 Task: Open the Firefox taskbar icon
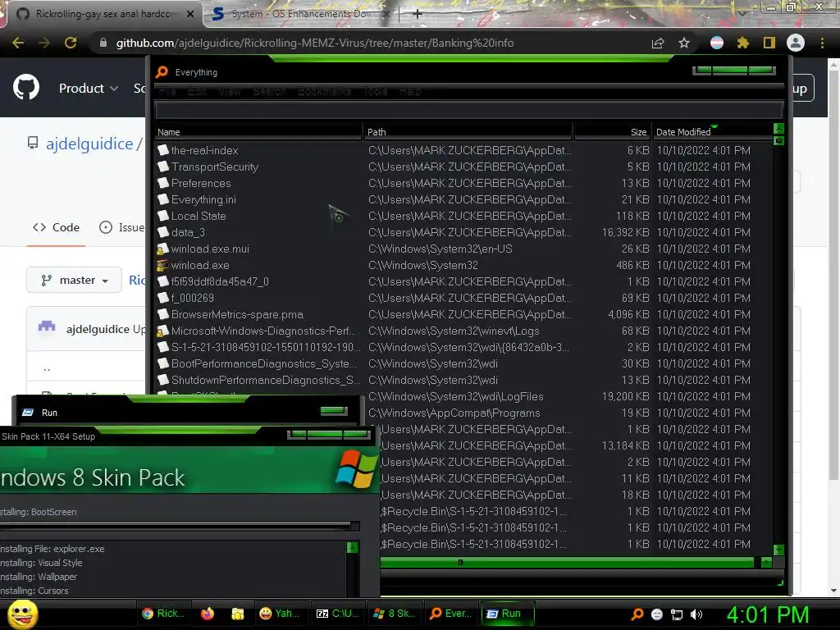pos(208,614)
